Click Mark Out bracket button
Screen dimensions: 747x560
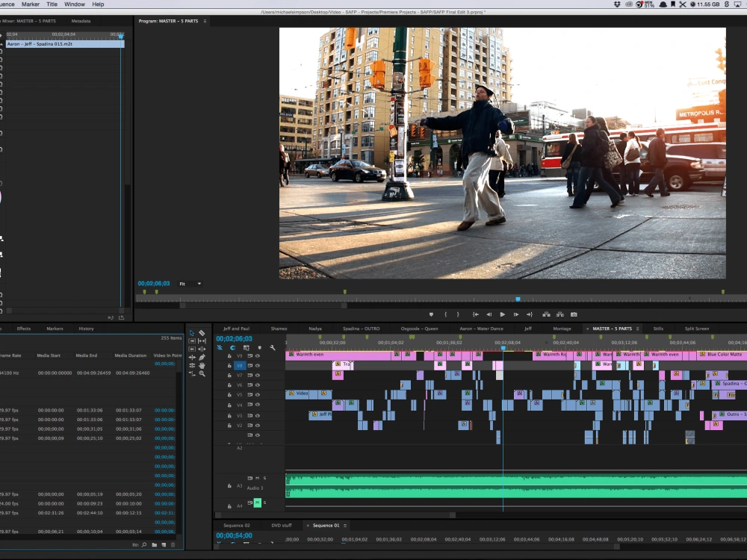[458, 314]
